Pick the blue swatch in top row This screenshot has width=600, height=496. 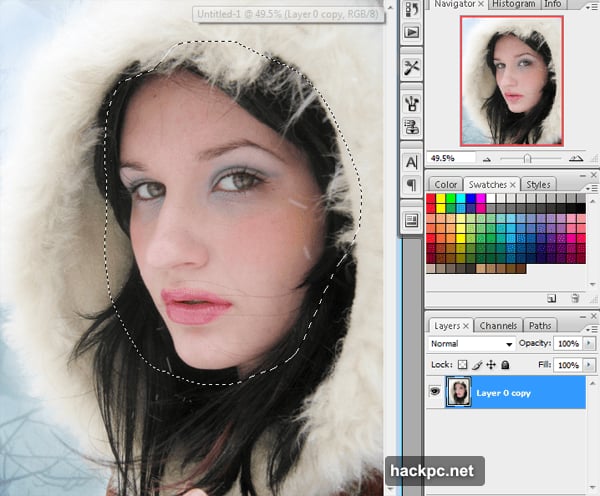471,198
